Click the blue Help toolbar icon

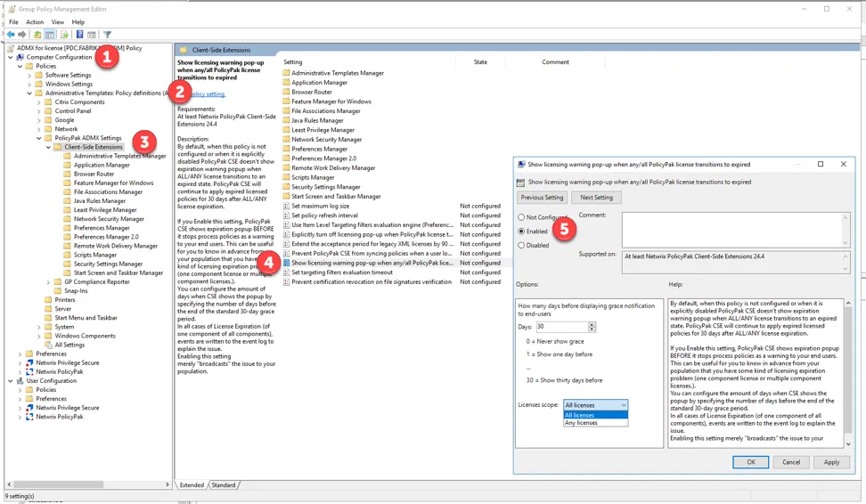click(79, 35)
